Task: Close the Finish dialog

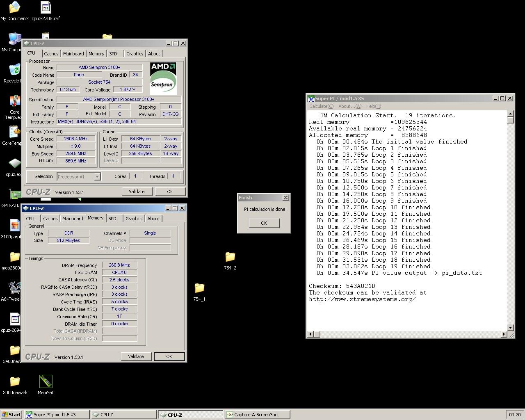Action: (x=286, y=198)
